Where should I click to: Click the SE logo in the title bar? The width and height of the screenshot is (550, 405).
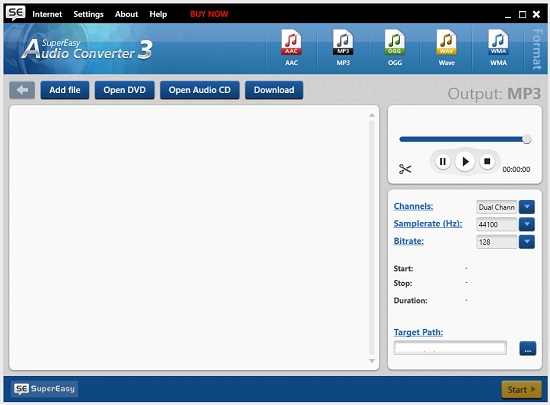[16, 13]
